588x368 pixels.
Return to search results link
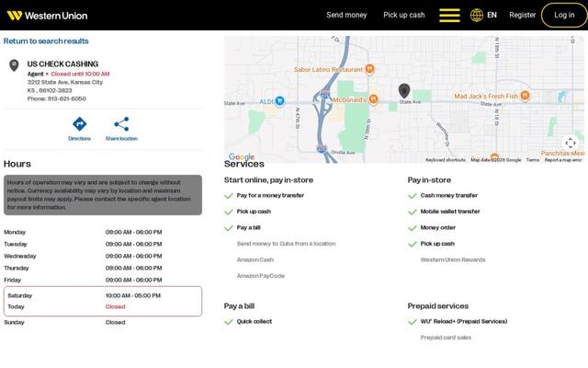point(46,40)
